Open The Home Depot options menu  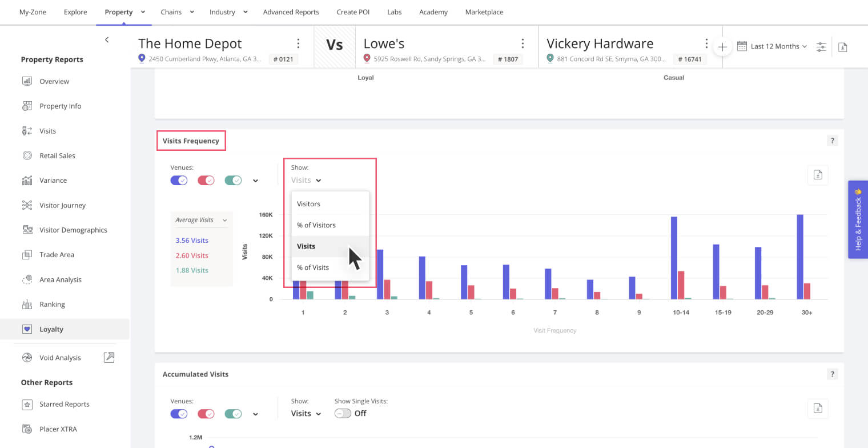(298, 43)
